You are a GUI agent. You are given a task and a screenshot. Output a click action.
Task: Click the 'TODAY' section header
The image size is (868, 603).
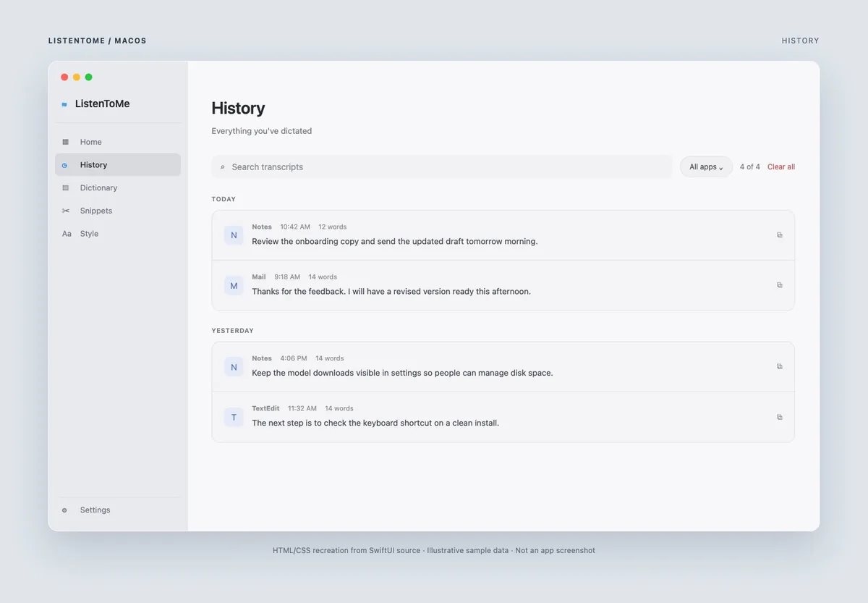tap(224, 199)
